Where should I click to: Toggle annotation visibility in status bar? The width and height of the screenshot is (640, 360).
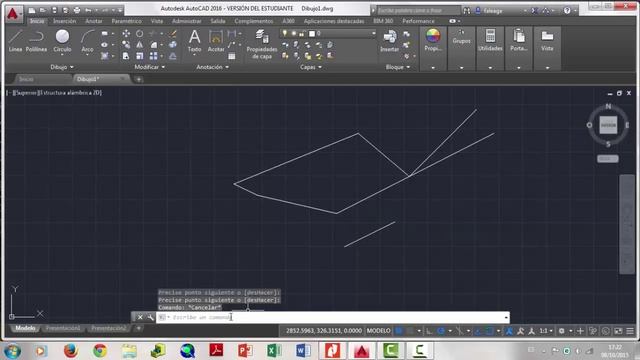(x=509, y=331)
